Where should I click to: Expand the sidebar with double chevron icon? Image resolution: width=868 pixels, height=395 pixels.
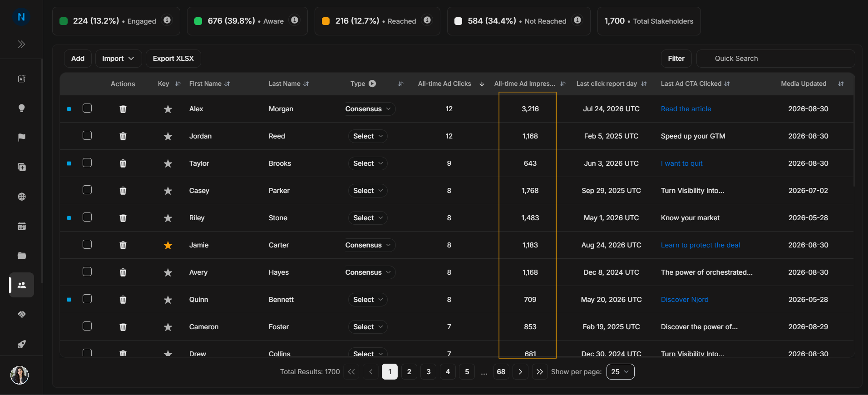tap(21, 44)
